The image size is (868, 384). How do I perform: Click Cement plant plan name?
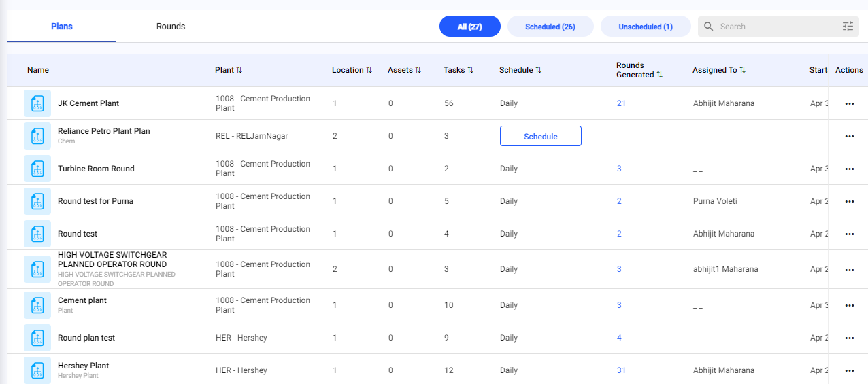point(82,300)
